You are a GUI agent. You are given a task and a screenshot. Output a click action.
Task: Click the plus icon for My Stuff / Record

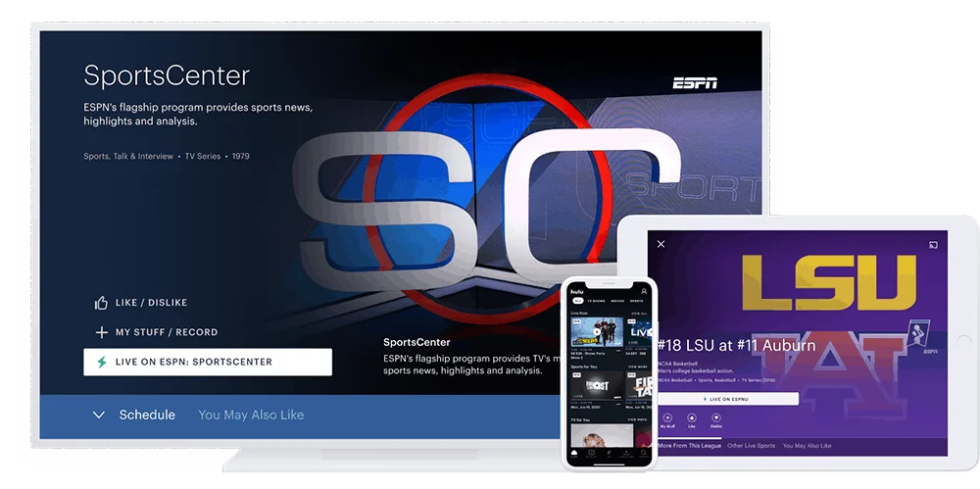coord(101,332)
